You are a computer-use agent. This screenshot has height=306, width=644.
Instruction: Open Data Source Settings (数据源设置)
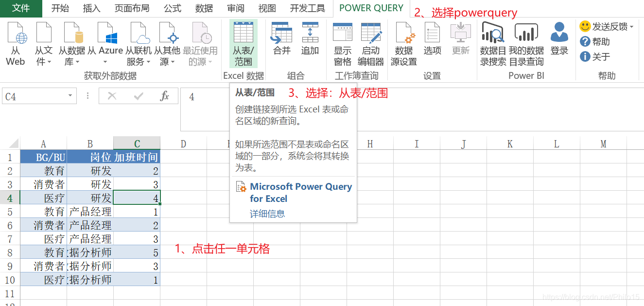coord(404,44)
